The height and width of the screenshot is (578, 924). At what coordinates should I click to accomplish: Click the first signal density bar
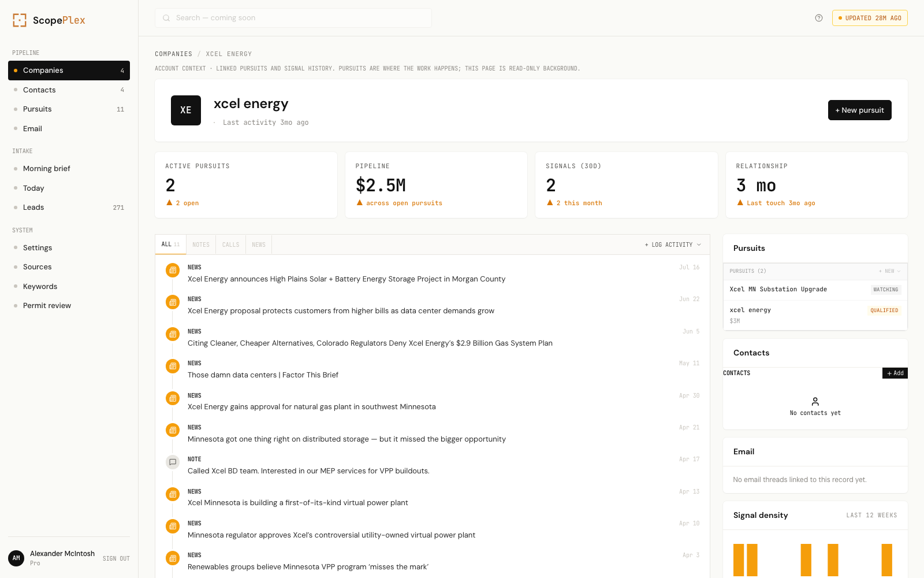[x=739, y=560]
